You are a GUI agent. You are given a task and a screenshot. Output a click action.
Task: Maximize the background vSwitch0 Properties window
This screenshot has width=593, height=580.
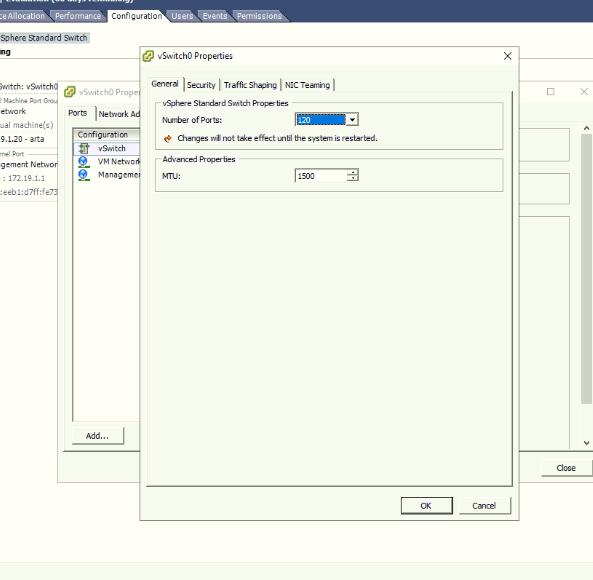tap(551, 91)
